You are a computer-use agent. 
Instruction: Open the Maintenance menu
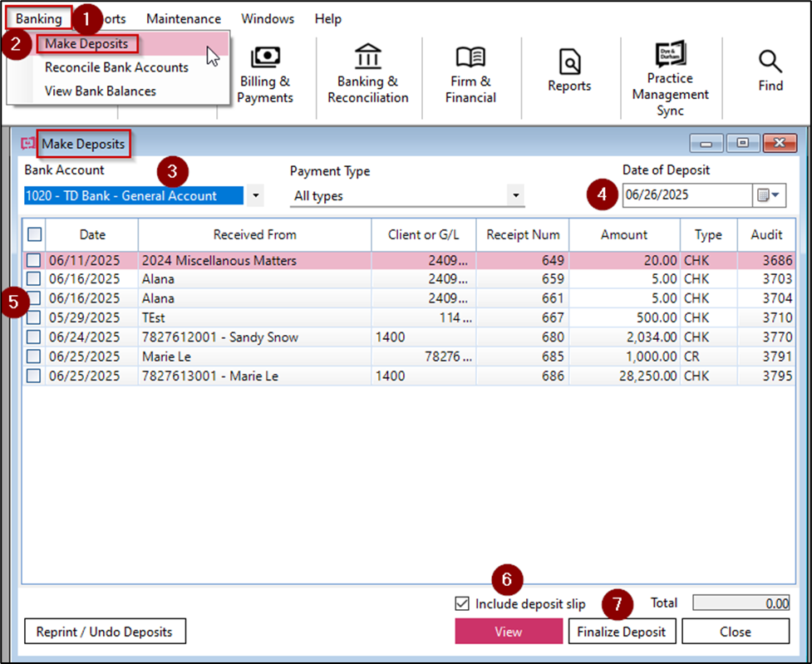(x=183, y=18)
